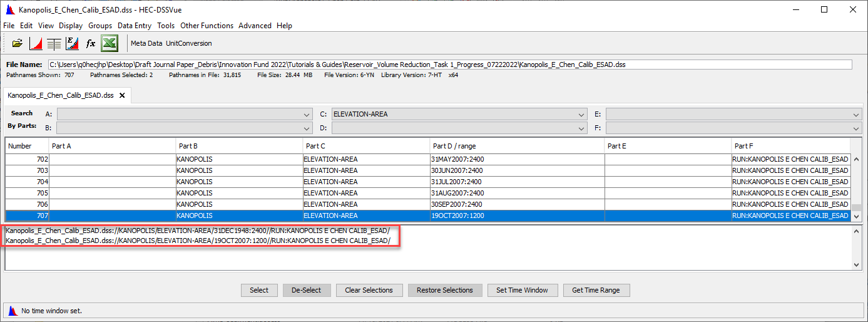Expand the Part F search dropdown
This screenshot has height=322, width=868.
(x=856, y=128)
